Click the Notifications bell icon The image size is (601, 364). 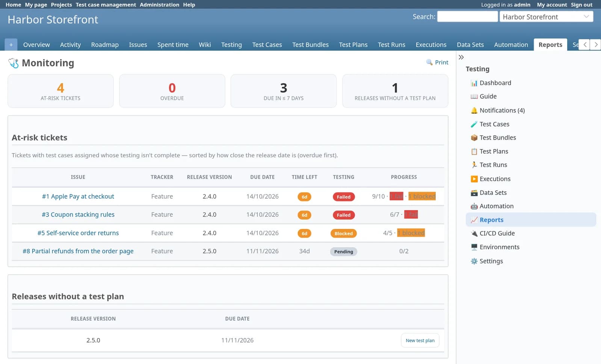pyautogui.click(x=474, y=110)
